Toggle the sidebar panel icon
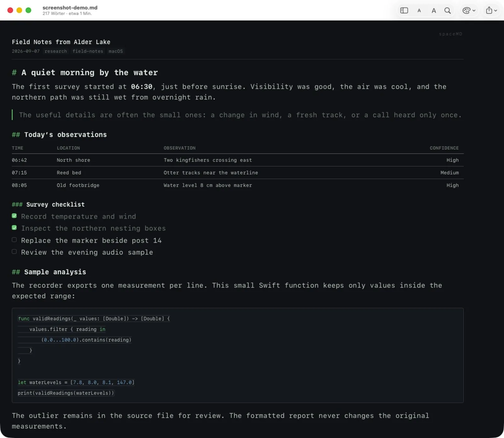Image resolution: width=504 pixels, height=438 pixels. coord(404,10)
